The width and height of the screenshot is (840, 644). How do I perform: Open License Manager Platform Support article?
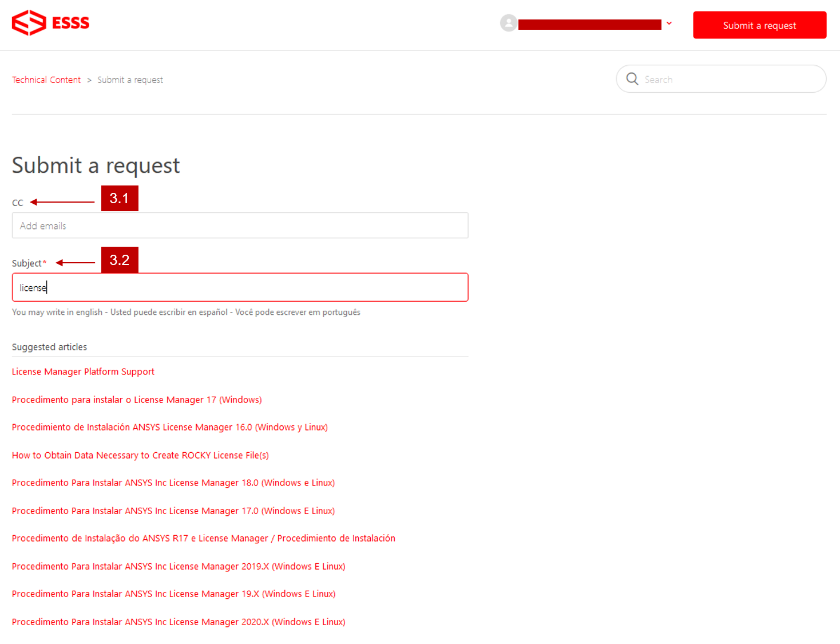tap(83, 372)
